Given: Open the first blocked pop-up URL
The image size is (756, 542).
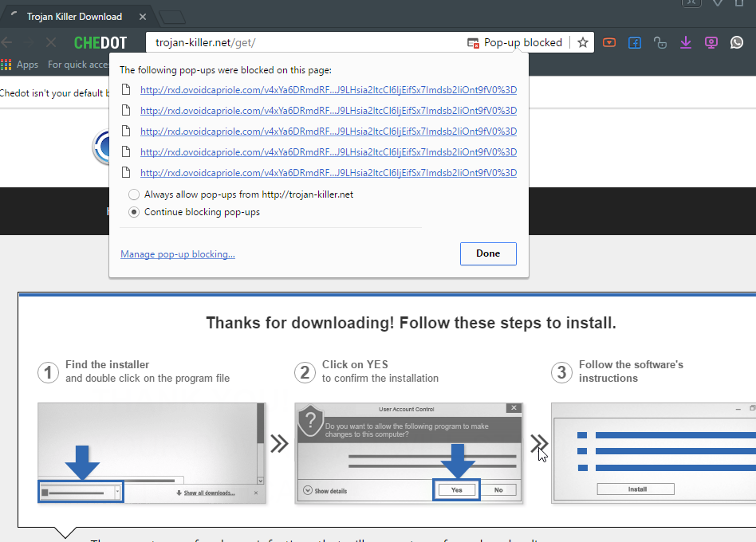Looking at the screenshot, I should pos(329,89).
